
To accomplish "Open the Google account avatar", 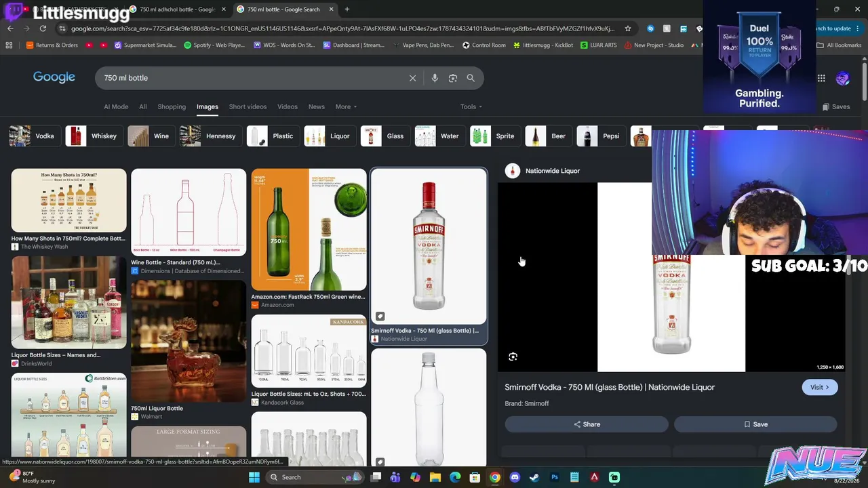I will click(x=843, y=79).
